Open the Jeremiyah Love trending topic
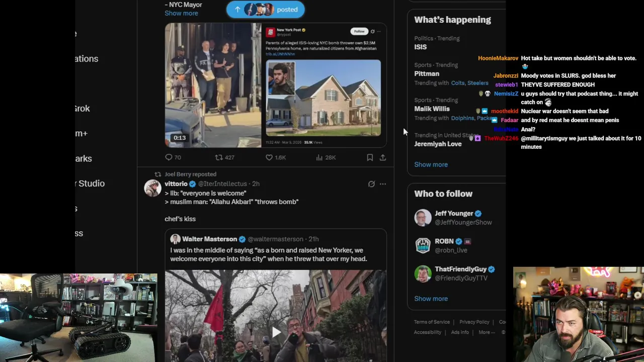The width and height of the screenshot is (644, 362). [438, 144]
